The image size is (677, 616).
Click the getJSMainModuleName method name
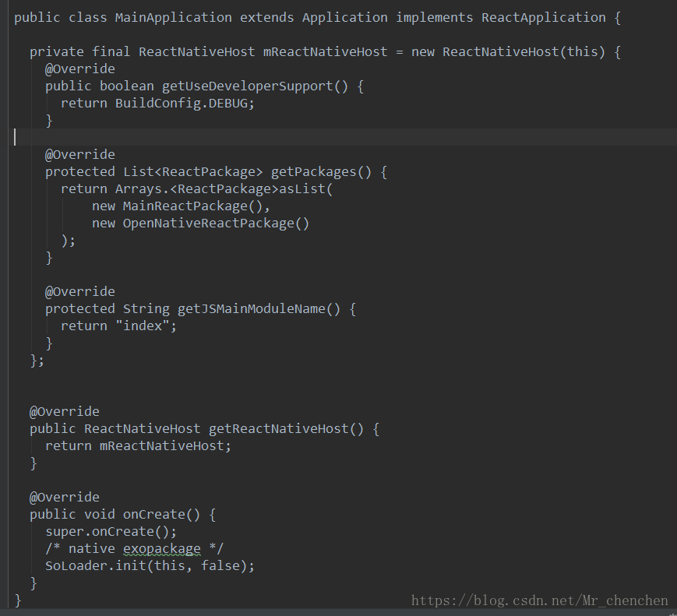(x=252, y=308)
